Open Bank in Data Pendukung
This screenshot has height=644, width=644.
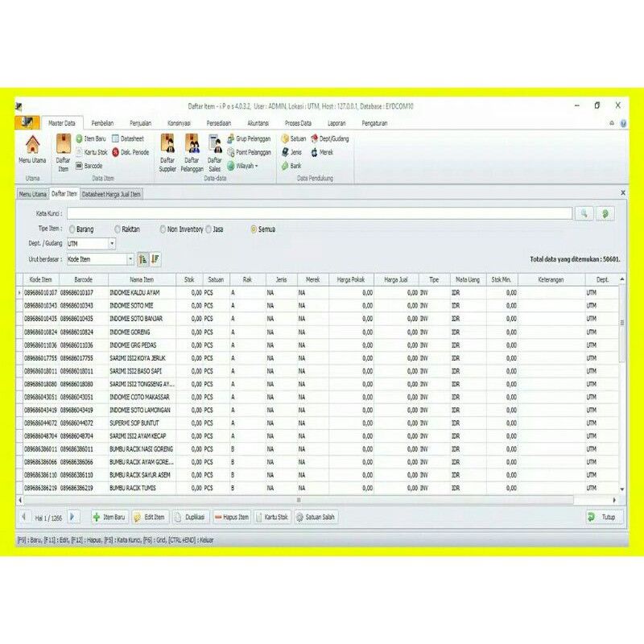coord(291,166)
